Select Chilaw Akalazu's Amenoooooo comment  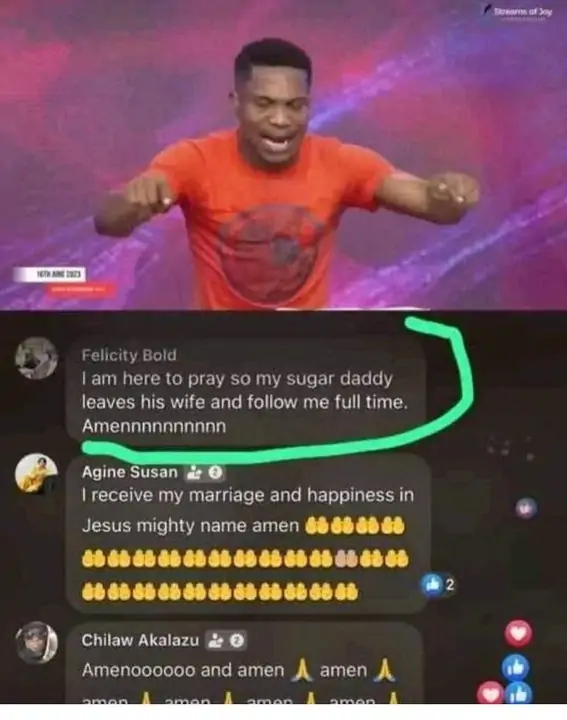(x=239, y=684)
